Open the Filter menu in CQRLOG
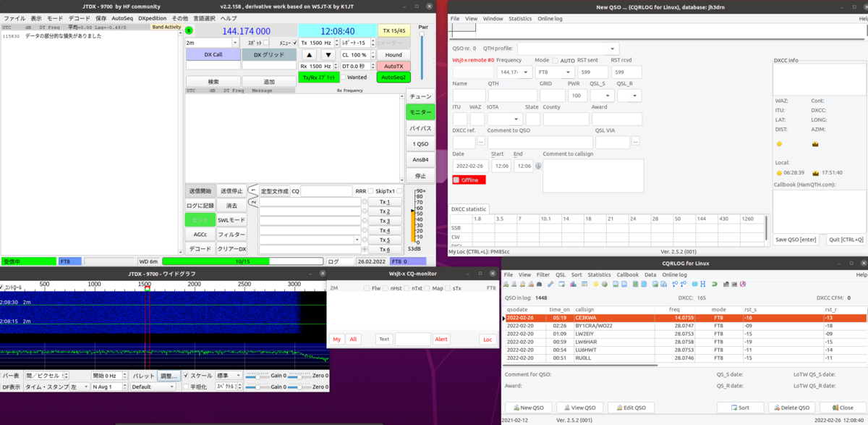The image size is (868, 425). (x=543, y=275)
